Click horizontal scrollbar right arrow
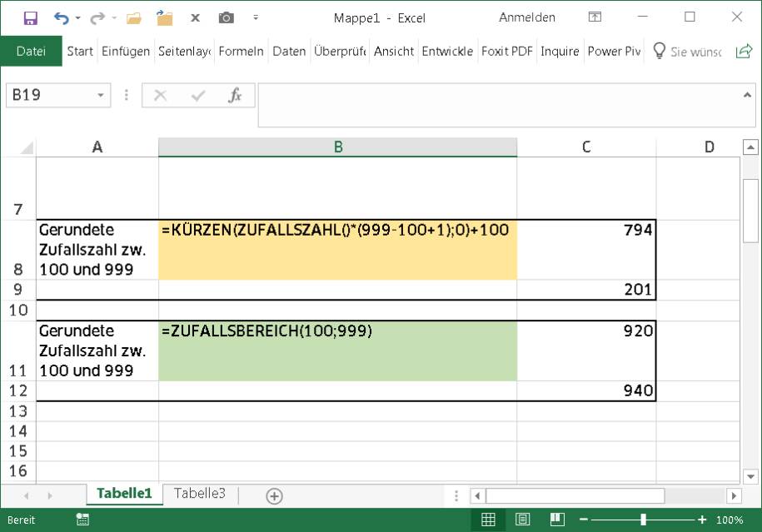762x532 pixels. click(x=734, y=495)
